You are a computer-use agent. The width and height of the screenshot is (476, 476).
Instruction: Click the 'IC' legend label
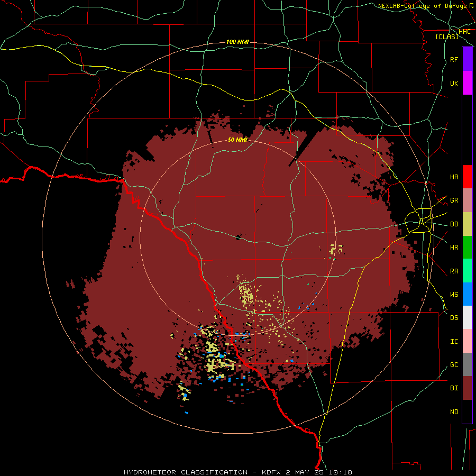pyautogui.click(x=454, y=342)
